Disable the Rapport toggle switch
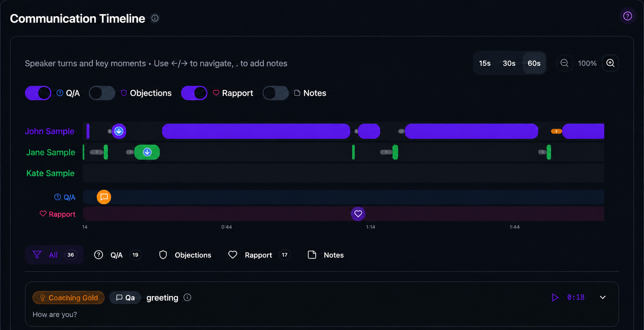This screenshot has height=330, width=644. click(x=194, y=93)
